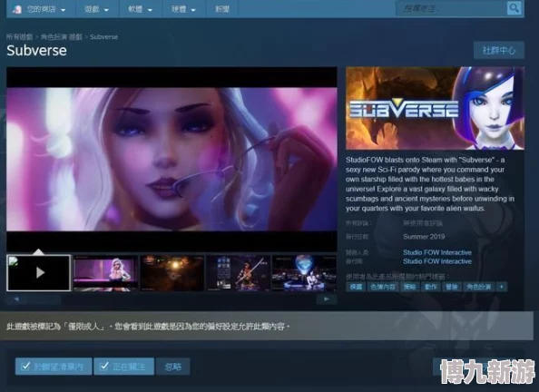Open the pink-haired woman screenshot thumbnail
This screenshot has width=539, height=392.
coord(105,273)
